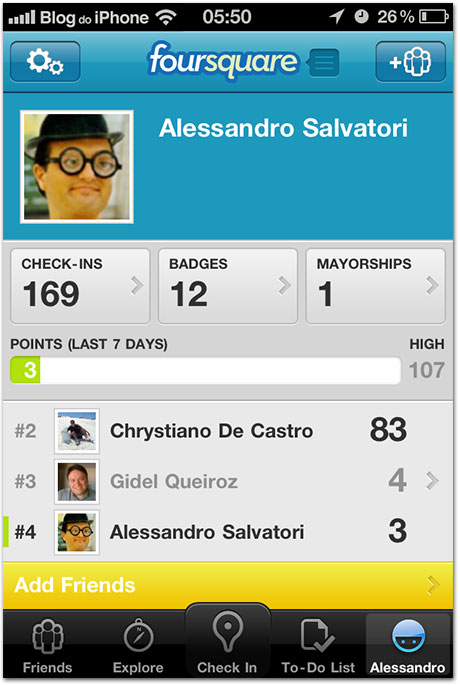Image resolution: width=460 pixels, height=685 pixels.
Task: Select Alessandro Salvatori's #4 leaderboard row
Action: [x=228, y=532]
